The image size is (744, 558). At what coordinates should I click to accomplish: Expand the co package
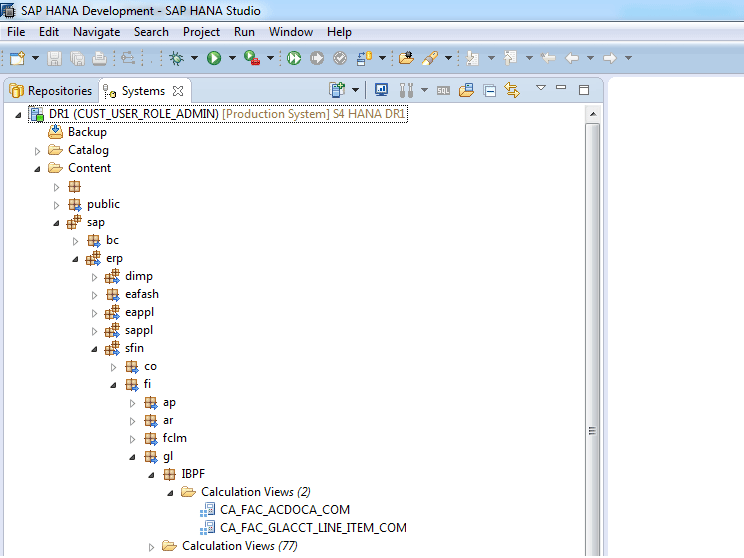tap(113, 368)
